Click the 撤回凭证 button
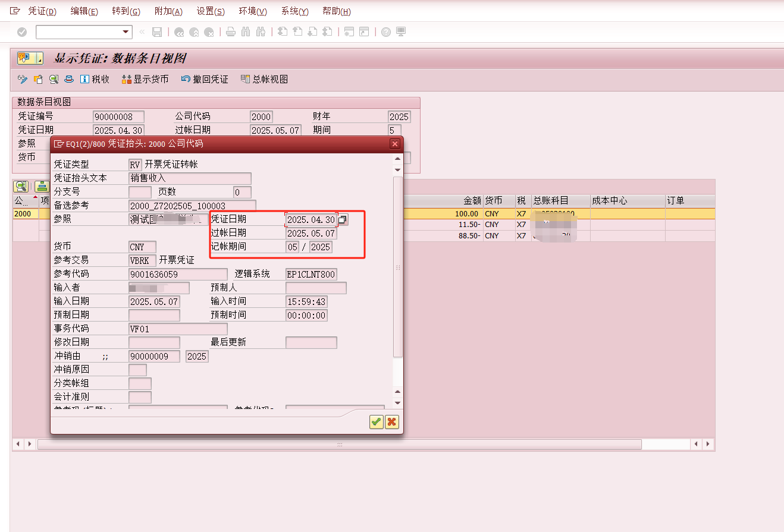The image size is (784, 532). [205, 79]
